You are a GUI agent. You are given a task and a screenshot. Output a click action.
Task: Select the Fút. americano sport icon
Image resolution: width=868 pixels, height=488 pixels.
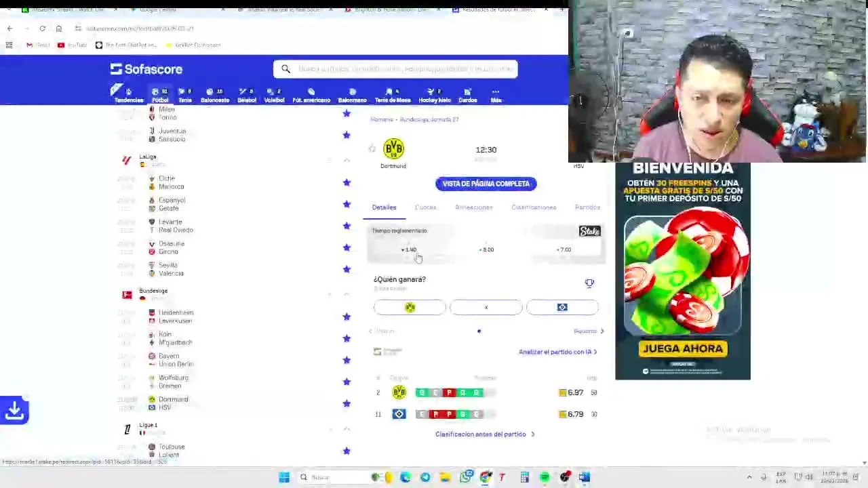tap(311, 95)
